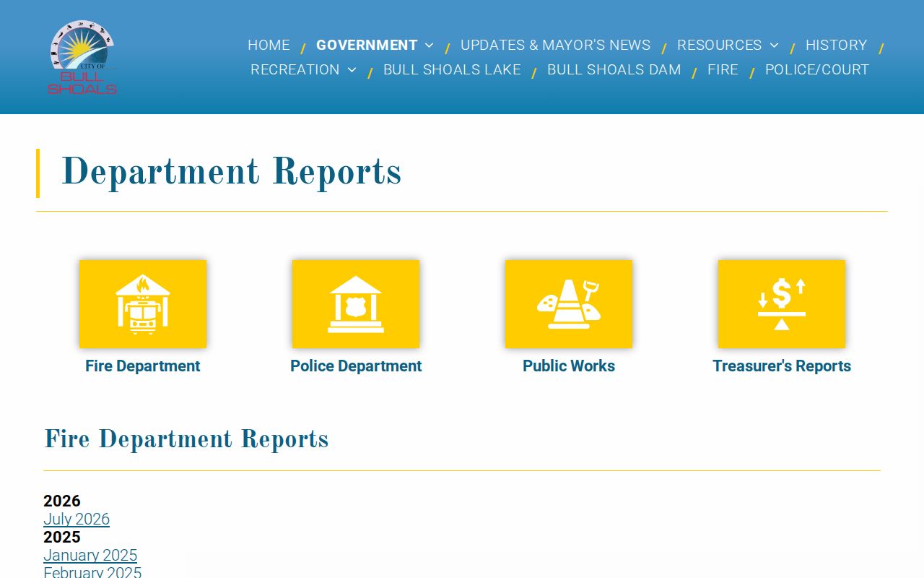Open Updates & Mayor's News
The width and height of the screenshot is (924, 578).
(x=555, y=45)
